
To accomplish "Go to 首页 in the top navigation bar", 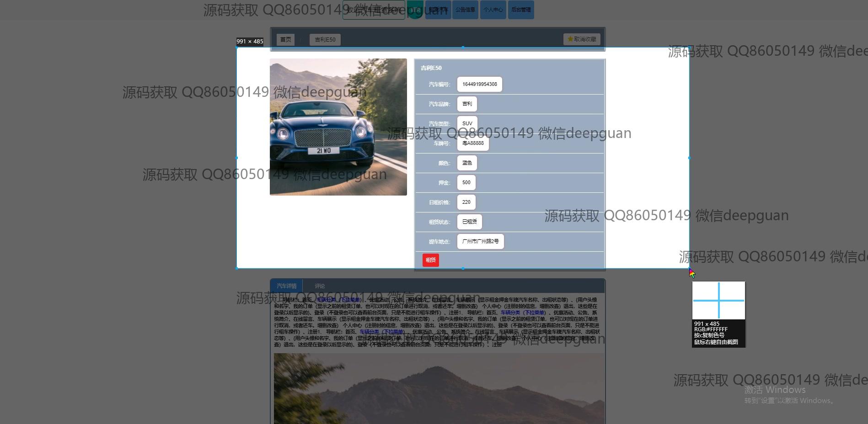I will [415, 10].
